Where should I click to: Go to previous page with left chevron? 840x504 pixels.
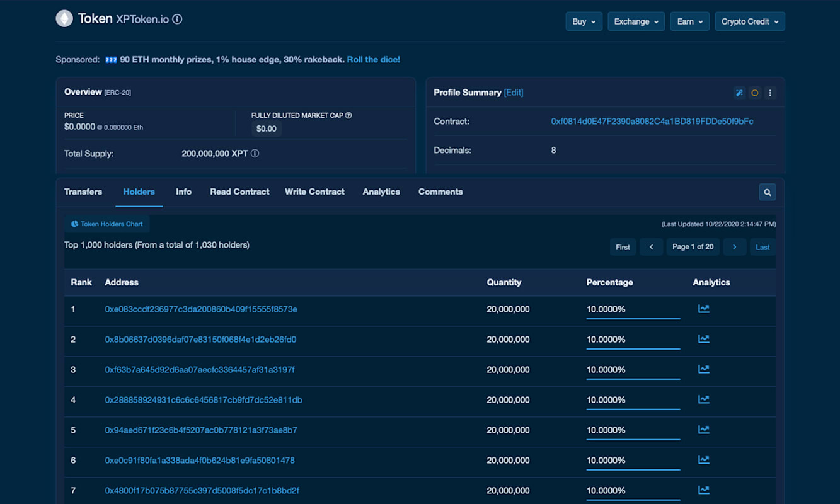(651, 247)
